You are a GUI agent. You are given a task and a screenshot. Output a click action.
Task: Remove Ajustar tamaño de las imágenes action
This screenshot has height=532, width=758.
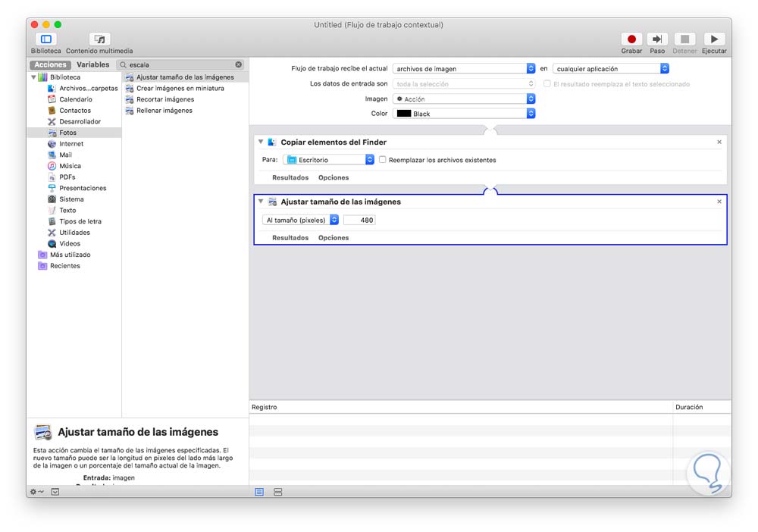[x=719, y=202]
